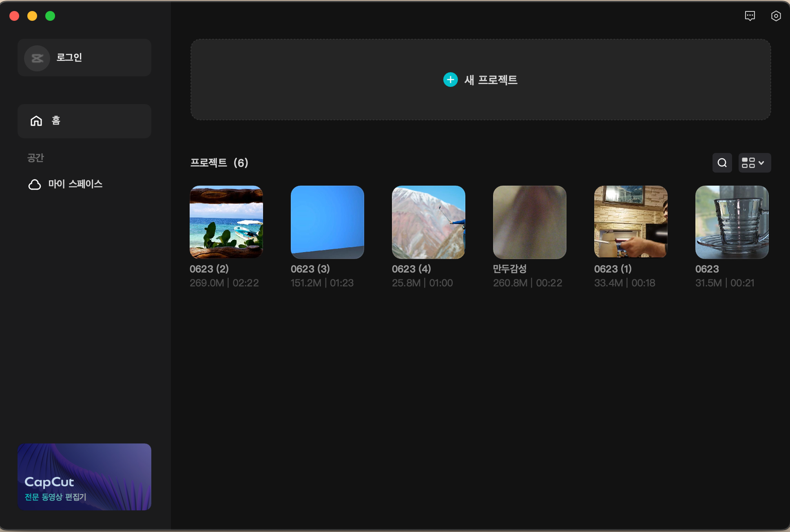Click the CapCut avatar logo icon
The height and width of the screenshot is (532, 790).
pos(37,58)
